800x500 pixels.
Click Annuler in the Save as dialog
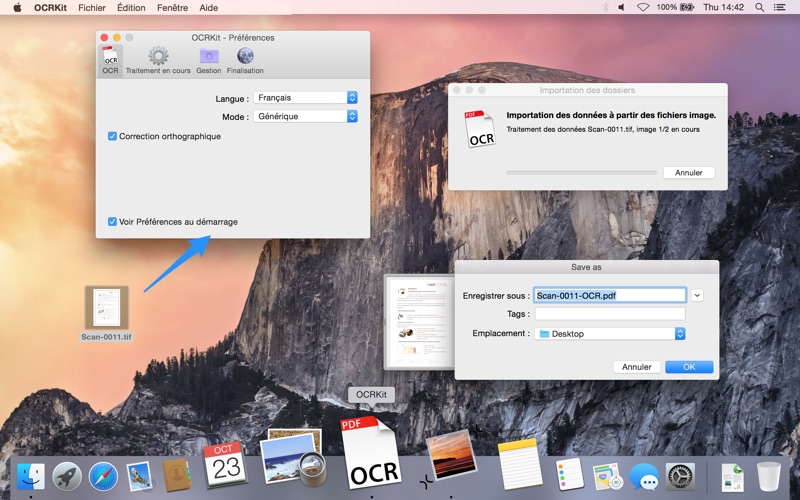(x=636, y=367)
